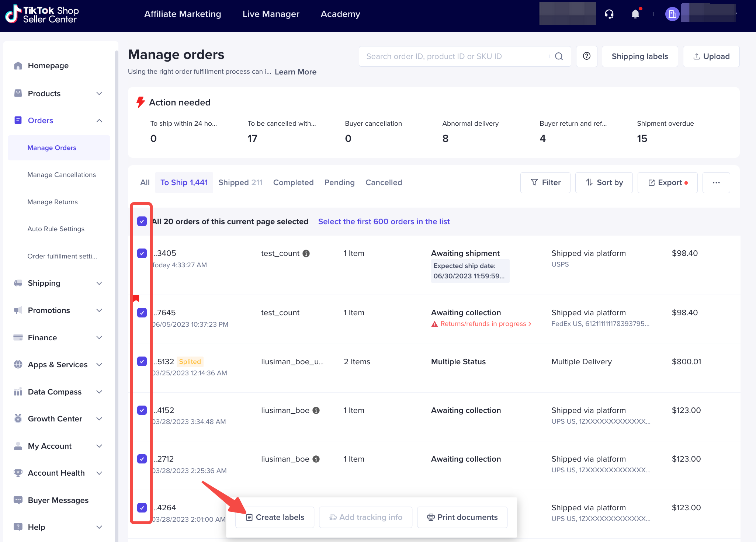Open Manage Cancellations in sidebar
Image resolution: width=756 pixels, height=542 pixels.
pyautogui.click(x=62, y=175)
